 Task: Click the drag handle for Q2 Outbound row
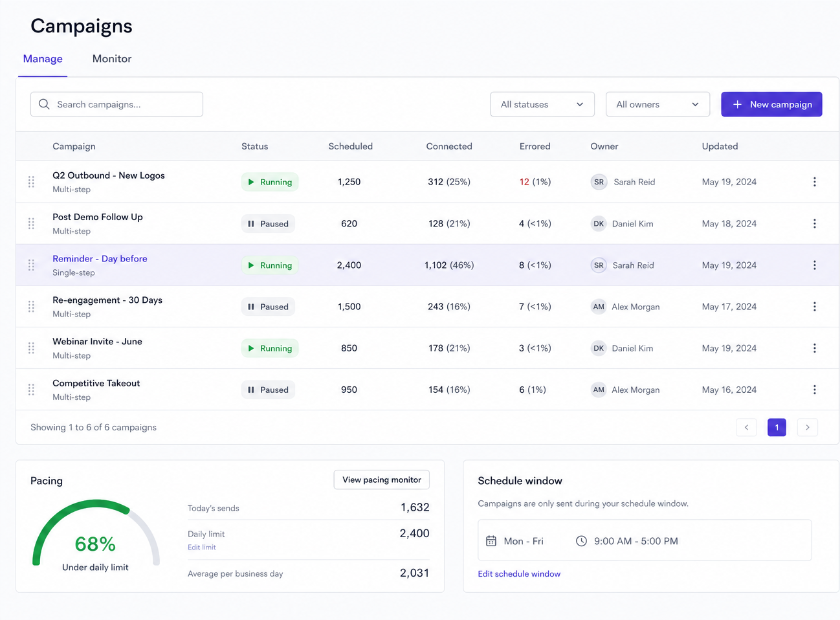31,182
